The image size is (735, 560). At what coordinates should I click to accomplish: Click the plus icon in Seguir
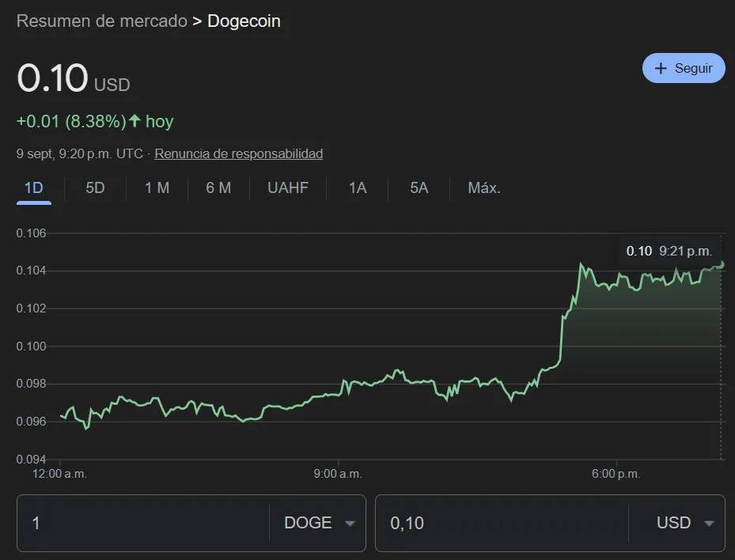[x=661, y=69]
